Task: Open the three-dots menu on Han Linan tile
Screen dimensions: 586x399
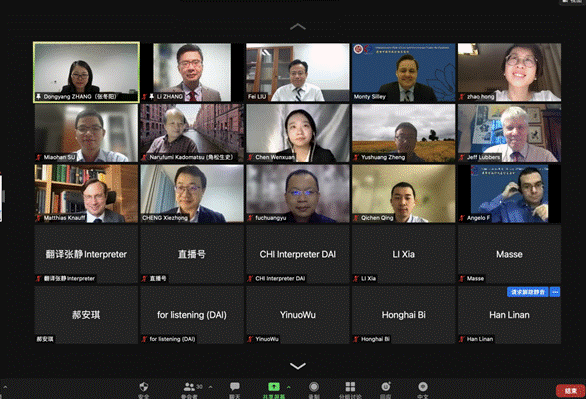Action: [555, 292]
